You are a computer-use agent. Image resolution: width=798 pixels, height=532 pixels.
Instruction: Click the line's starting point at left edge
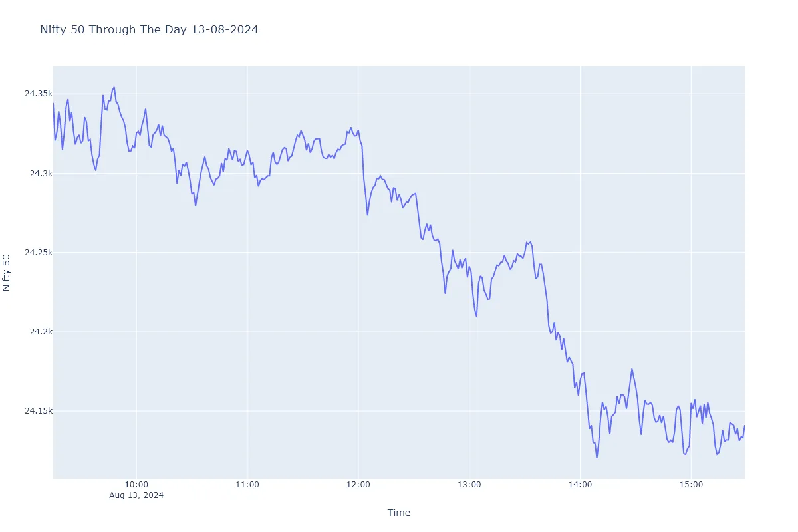54,104
